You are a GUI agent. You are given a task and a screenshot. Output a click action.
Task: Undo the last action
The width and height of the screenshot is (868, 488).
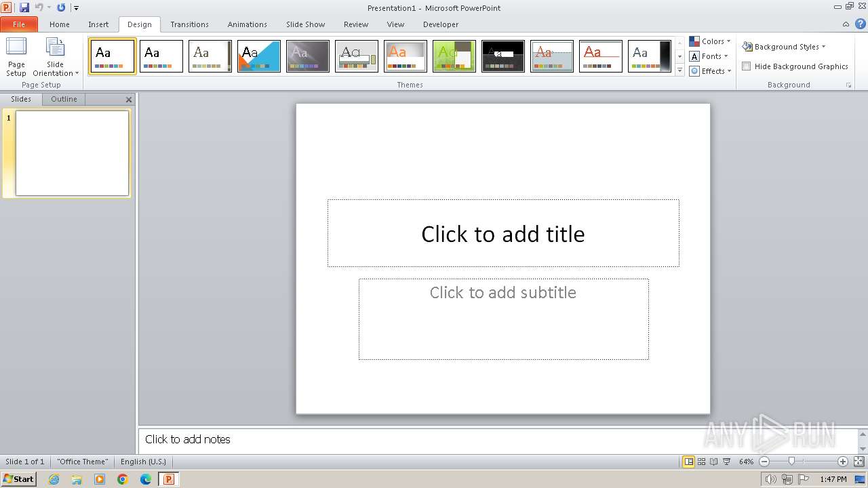click(39, 7)
